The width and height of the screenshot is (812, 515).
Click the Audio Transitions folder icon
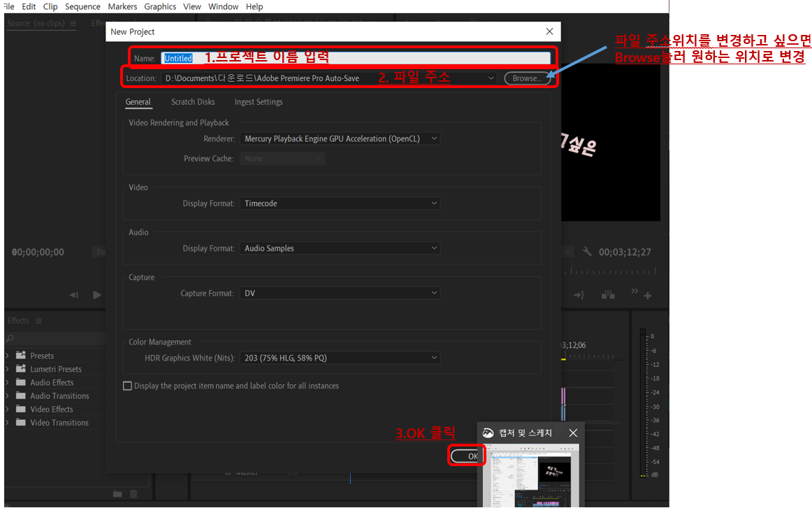[x=21, y=396]
